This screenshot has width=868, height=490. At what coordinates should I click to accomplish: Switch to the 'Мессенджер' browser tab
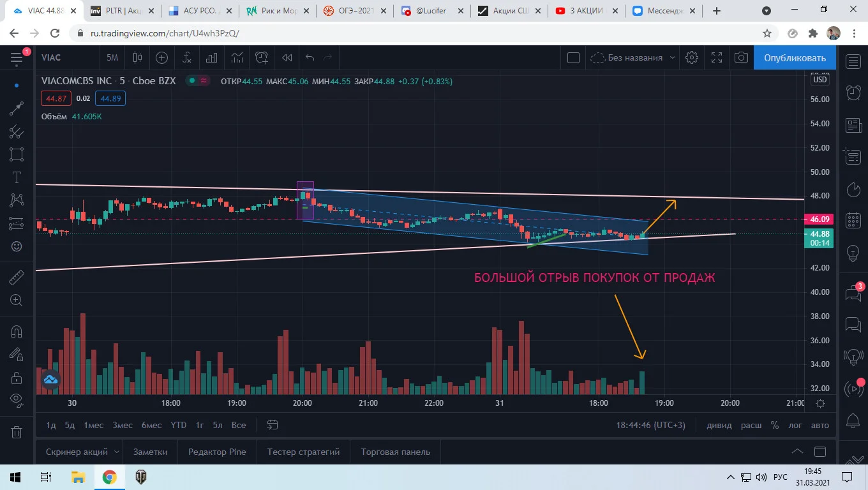point(665,11)
